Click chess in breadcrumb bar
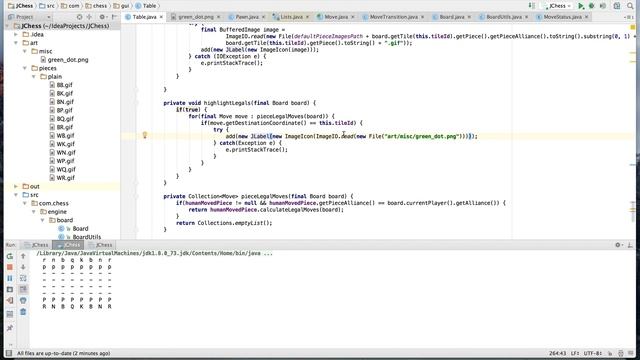This screenshot has height=360, width=640. coord(96,6)
